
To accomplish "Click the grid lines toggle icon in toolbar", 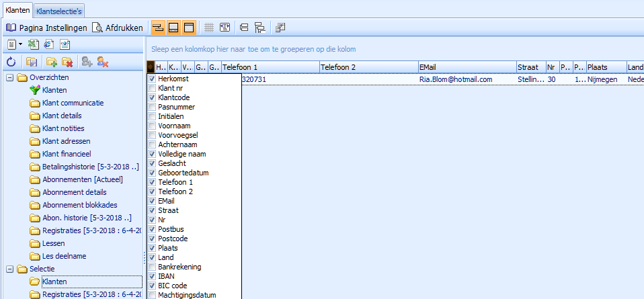I will pos(209,28).
